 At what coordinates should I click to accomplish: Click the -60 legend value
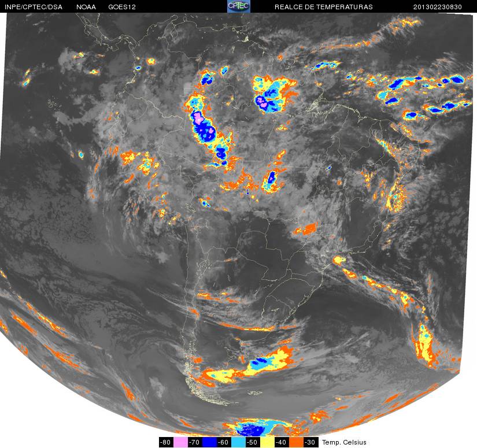pyautogui.click(x=224, y=442)
